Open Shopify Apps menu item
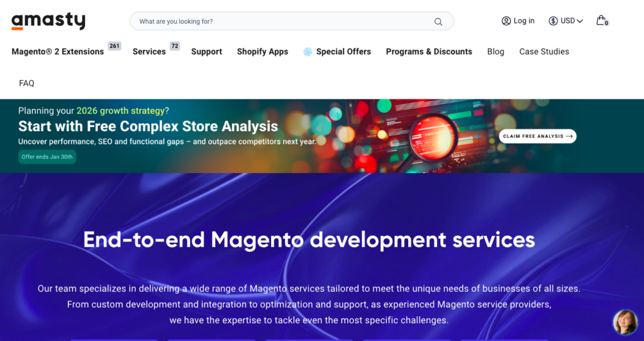644x341 pixels. point(262,52)
